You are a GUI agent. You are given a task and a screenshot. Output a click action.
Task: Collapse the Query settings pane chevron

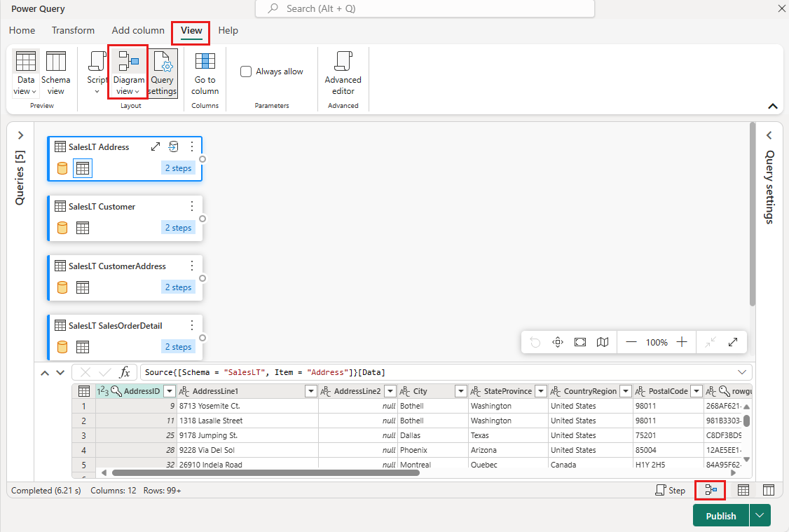click(769, 135)
